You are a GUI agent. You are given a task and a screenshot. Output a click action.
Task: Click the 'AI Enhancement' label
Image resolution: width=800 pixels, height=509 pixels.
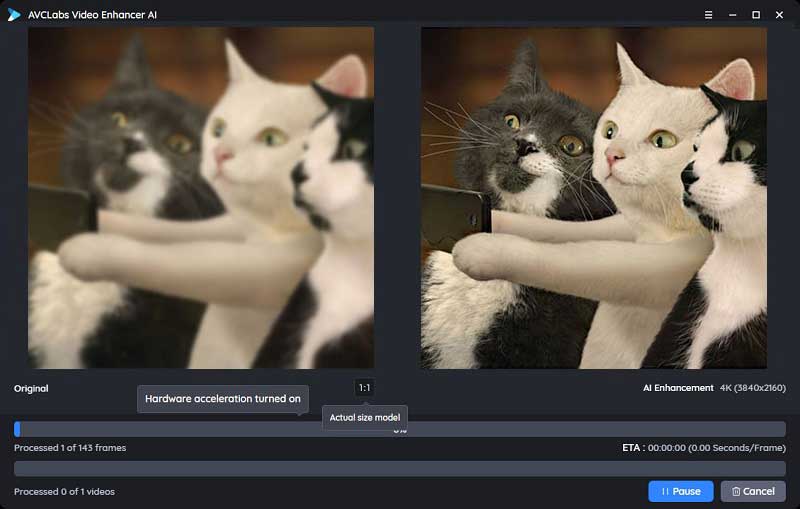(678, 388)
